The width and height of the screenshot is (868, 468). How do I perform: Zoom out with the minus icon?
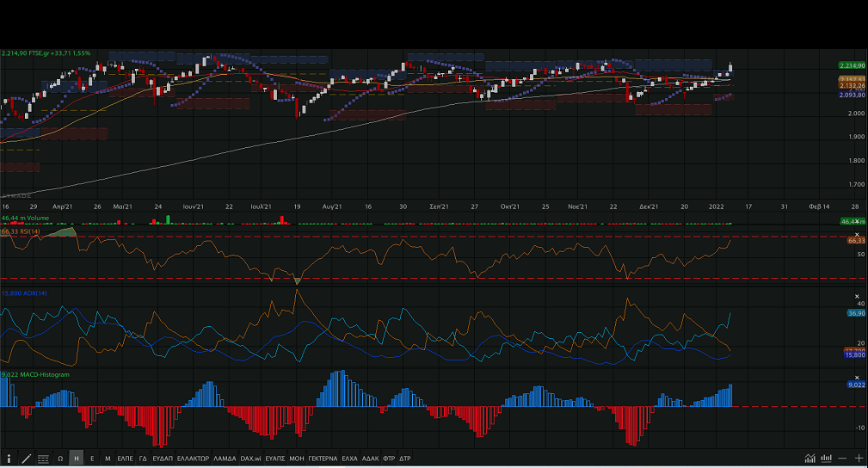(843, 459)
